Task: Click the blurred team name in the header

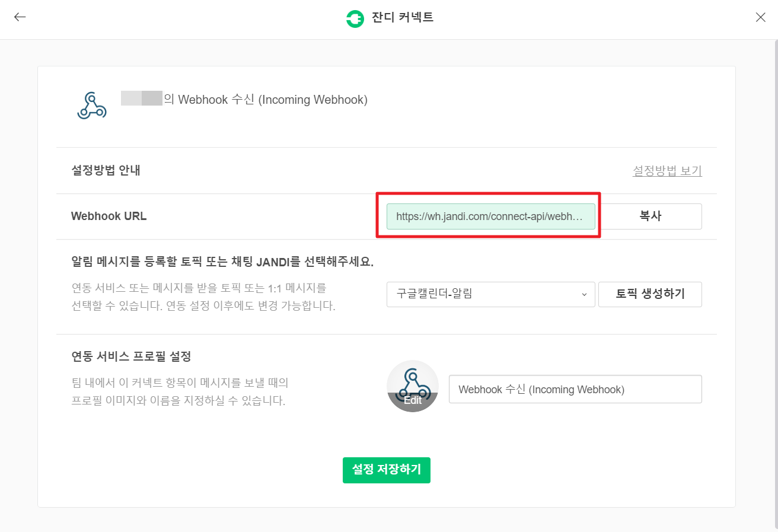Action: pos(141,98)
